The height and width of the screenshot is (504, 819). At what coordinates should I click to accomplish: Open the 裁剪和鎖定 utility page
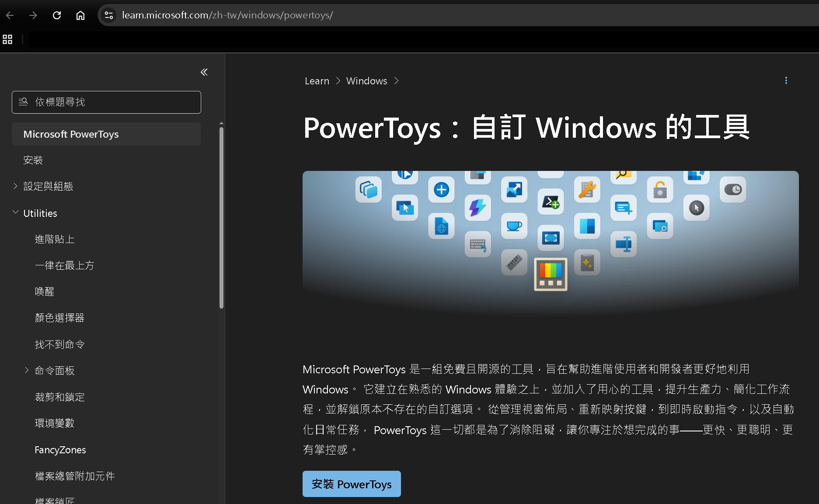(60, 397)
